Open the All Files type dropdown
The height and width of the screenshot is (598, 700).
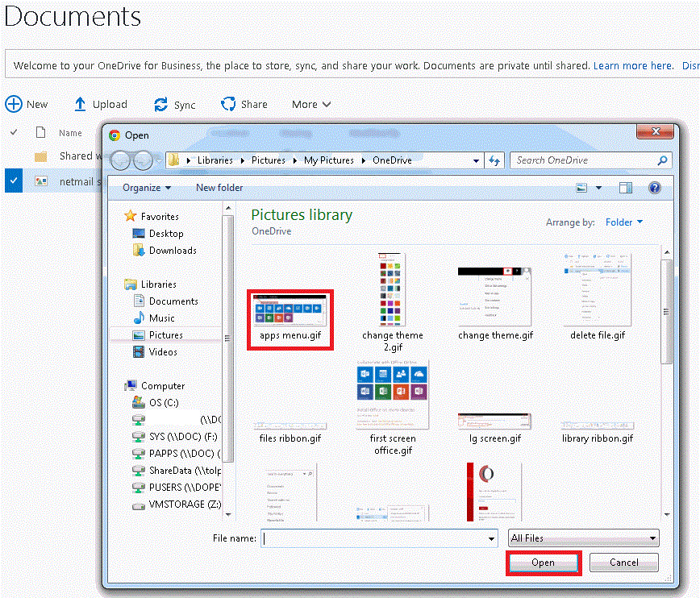[584, 538]
